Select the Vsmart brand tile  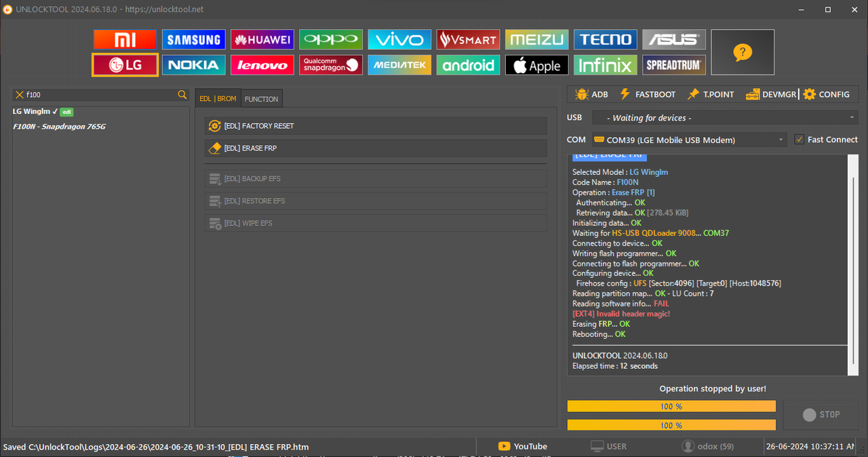click(468, 39)
